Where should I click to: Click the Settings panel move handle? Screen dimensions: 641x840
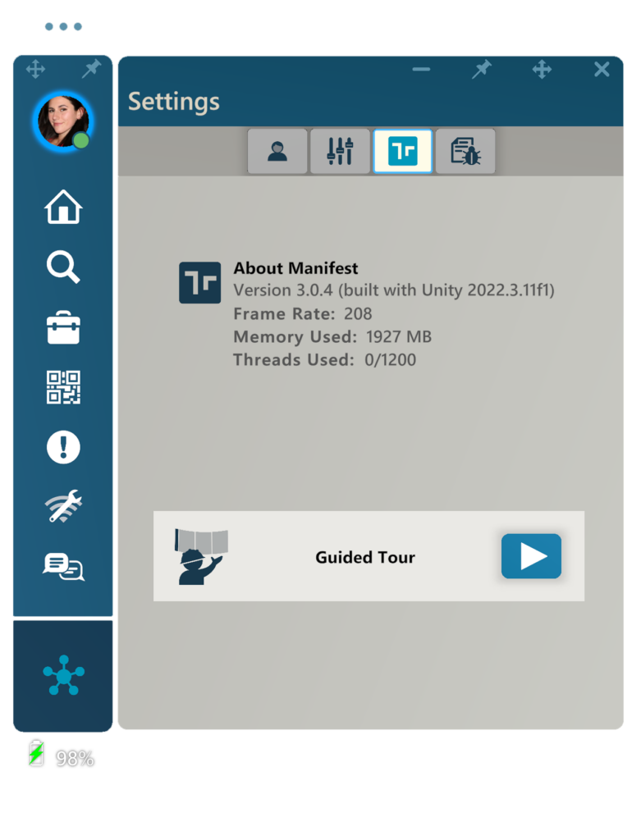pos(542,69)
